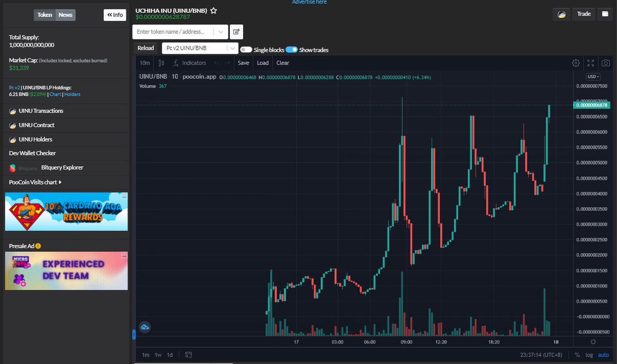The width and height of the screenshot is (617, 364).
Task: Open the wallet icon button after Trade
Action: coord(605,14)
